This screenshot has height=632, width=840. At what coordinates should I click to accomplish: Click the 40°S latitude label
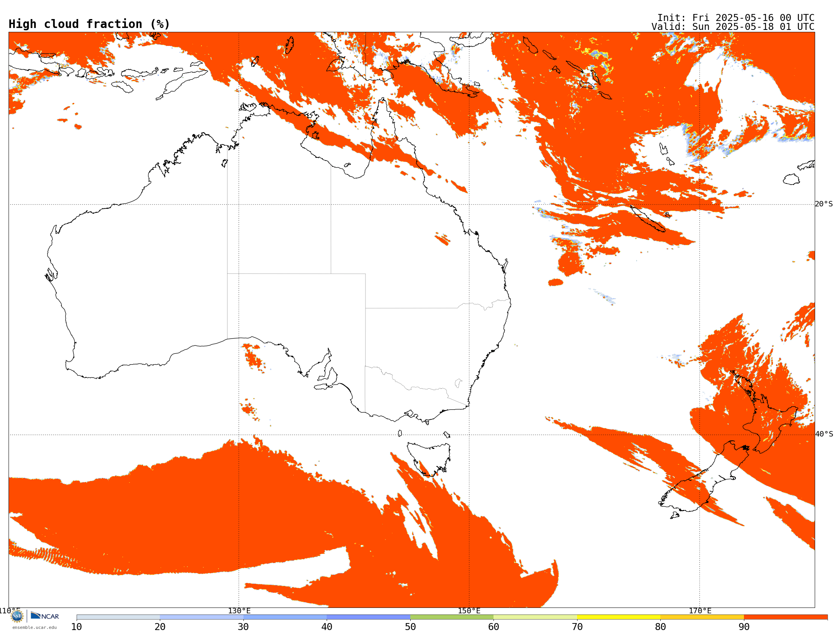coord(824,434)
